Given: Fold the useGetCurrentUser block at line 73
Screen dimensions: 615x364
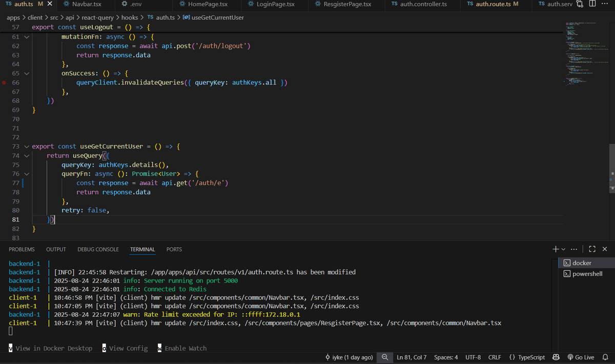Looking at the screenshot, I should (x=27, y=146).
